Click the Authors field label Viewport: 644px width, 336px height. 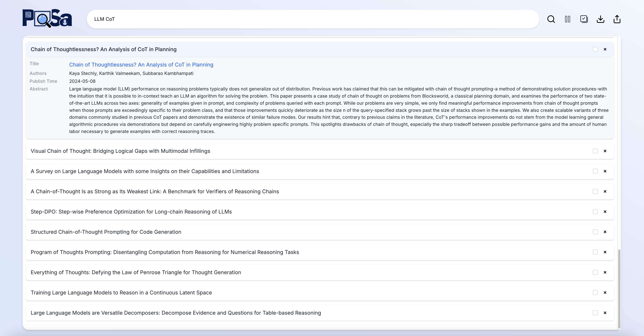pos(38,73)
